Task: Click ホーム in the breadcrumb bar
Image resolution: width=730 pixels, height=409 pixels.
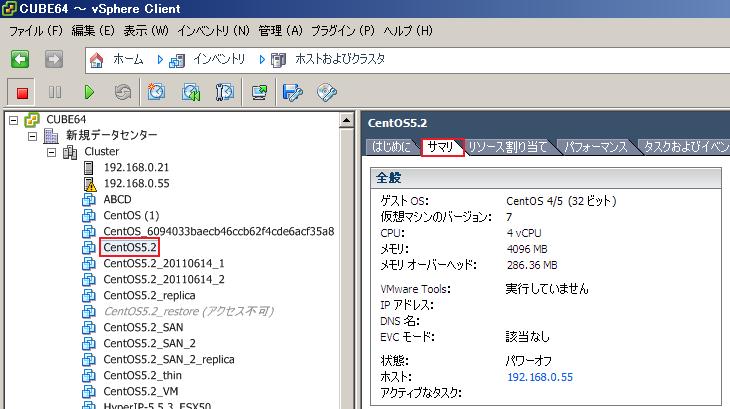Action: [128, 59]
